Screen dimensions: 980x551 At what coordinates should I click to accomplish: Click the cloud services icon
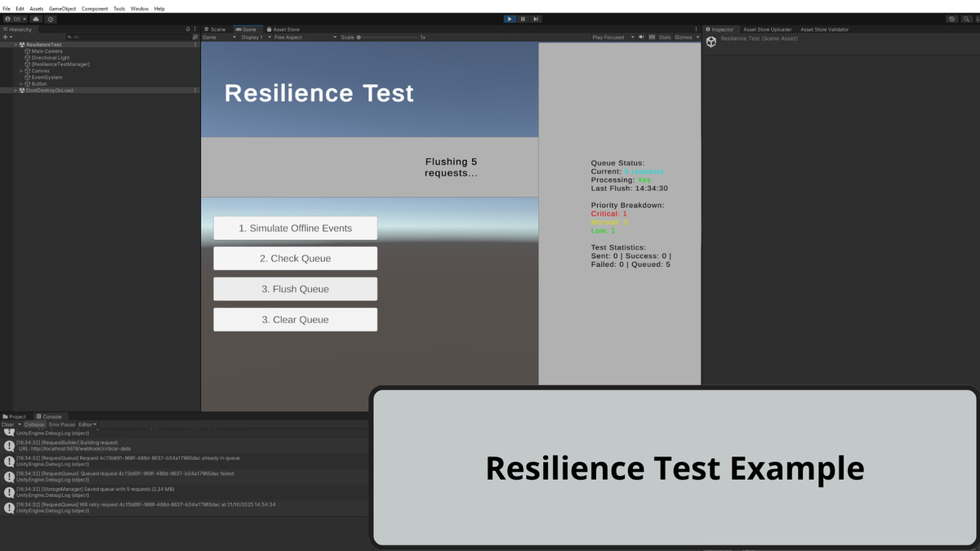click(36, 19)
